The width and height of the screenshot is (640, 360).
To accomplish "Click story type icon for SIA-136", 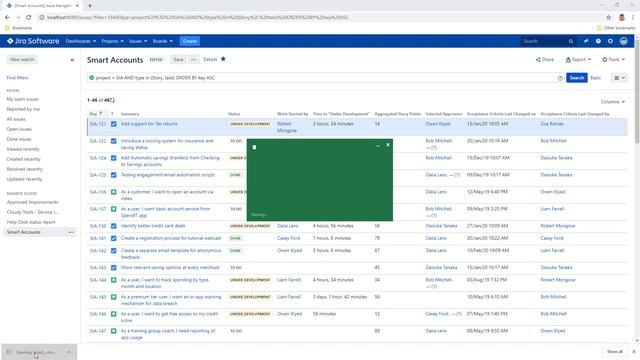I will click(113, 192).
